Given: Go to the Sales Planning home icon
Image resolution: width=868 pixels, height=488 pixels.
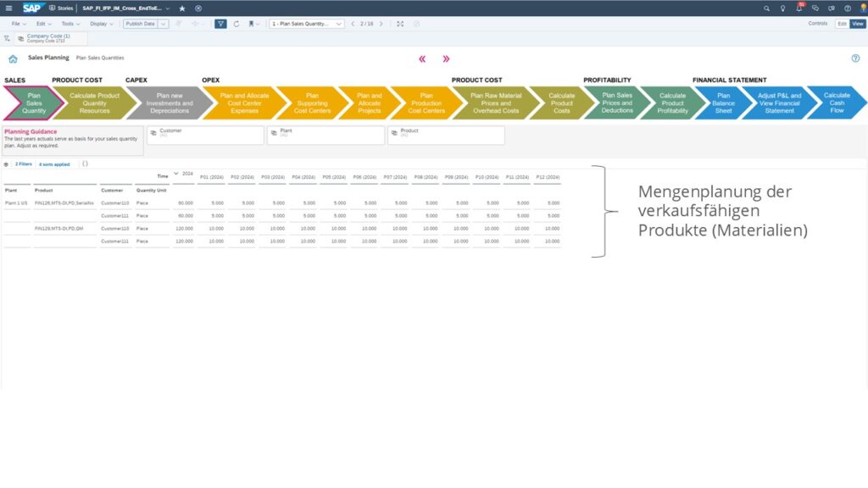Looking at the screenshot, I should [x=13, y=59].
